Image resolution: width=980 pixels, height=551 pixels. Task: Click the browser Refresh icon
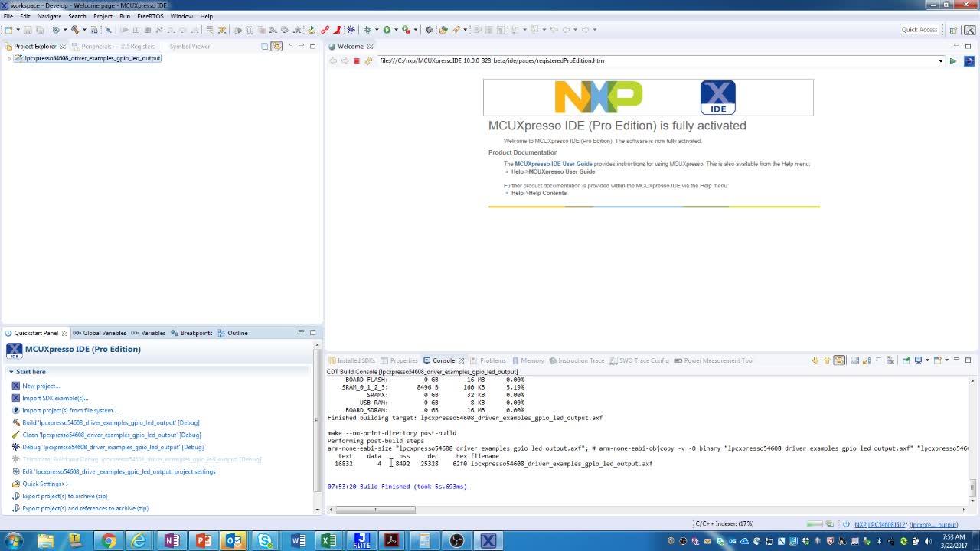pyautogui.click(x=368, y=60)
